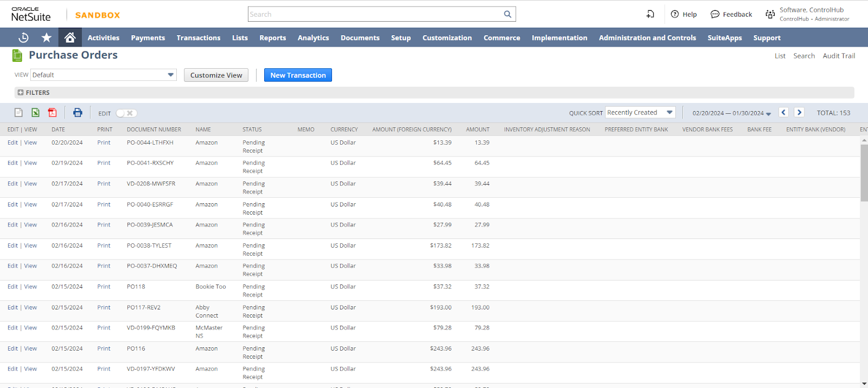Viewport: 868px width, 388px height.
Task: Click into the global Search field
Action: (375, 14)
